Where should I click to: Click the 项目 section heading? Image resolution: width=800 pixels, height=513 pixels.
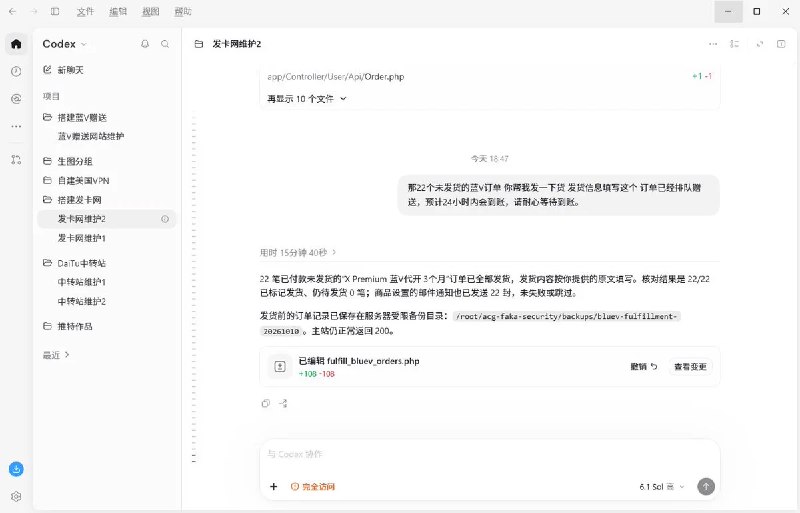click(x=51, y=96)
